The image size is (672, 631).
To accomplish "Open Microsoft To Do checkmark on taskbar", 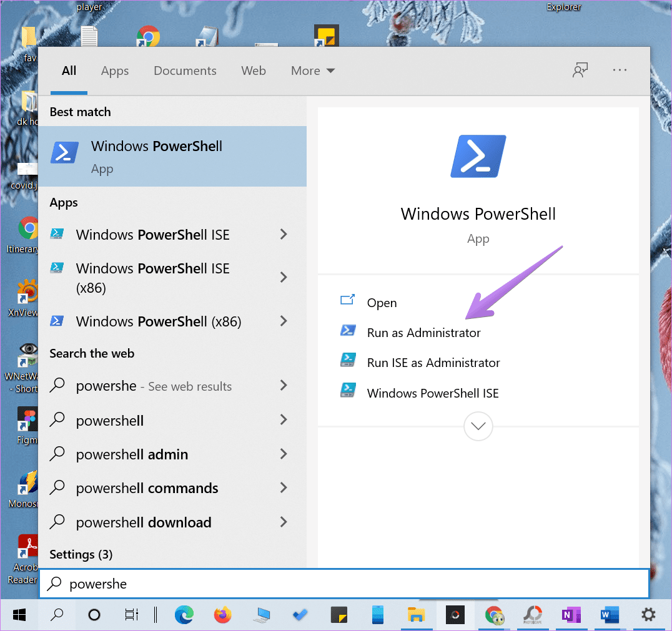I will pyautogui.click(x=300, y=615).
